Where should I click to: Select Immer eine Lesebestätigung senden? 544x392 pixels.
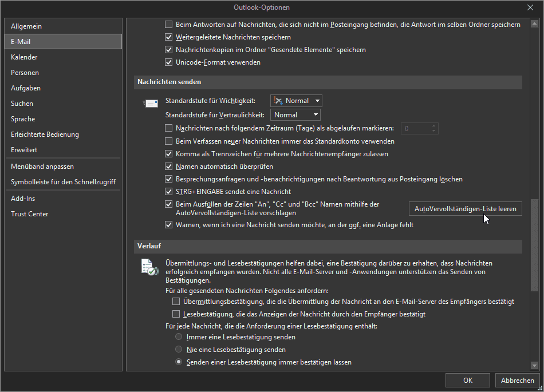pyautogui.click(x=179, y=336)
